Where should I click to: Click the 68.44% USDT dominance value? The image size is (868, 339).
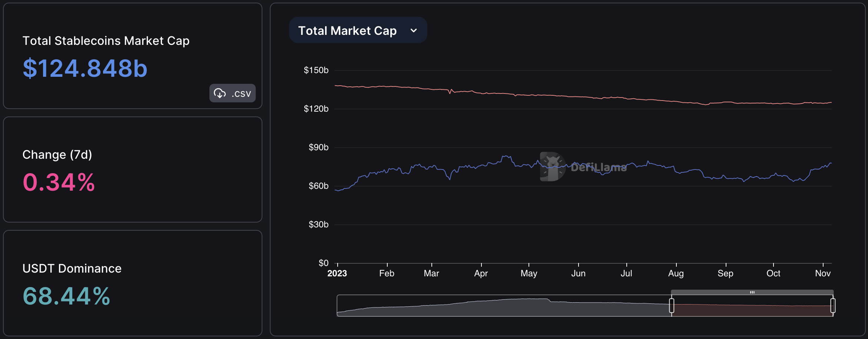tap(66, 296)
